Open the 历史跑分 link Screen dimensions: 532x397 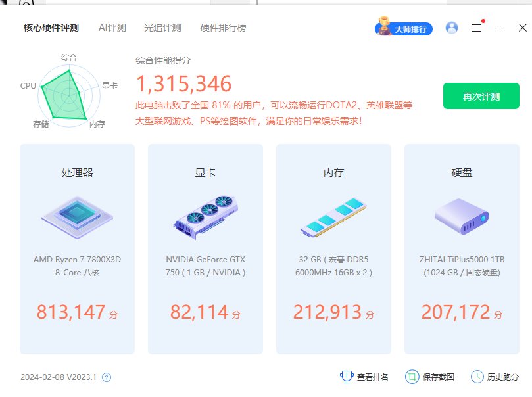pyautogui.click(x=503, y=377)
